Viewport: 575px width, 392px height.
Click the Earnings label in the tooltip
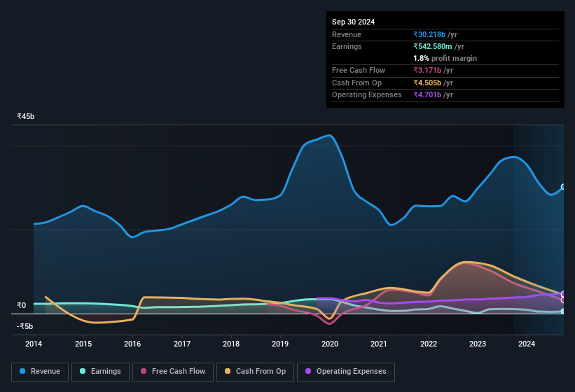pyautogui.click(x=347, y=46)
